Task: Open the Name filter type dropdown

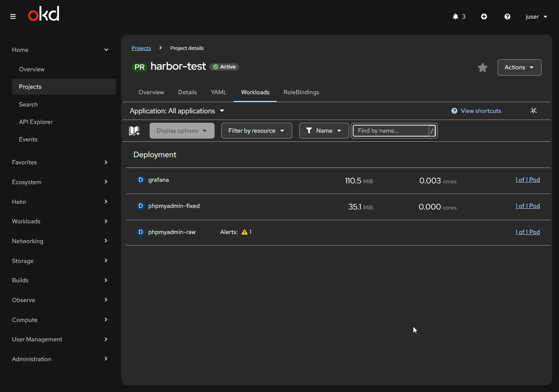Action: (x=323, y=131)
